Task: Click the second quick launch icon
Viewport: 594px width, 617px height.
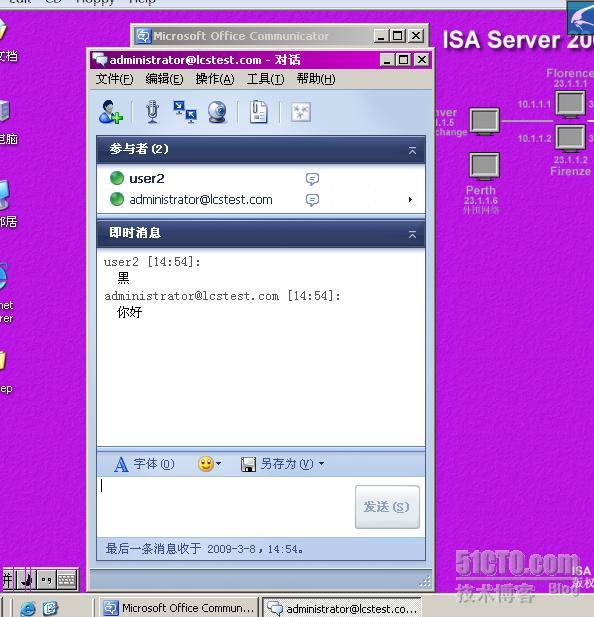Action: (x=50, y=608)
